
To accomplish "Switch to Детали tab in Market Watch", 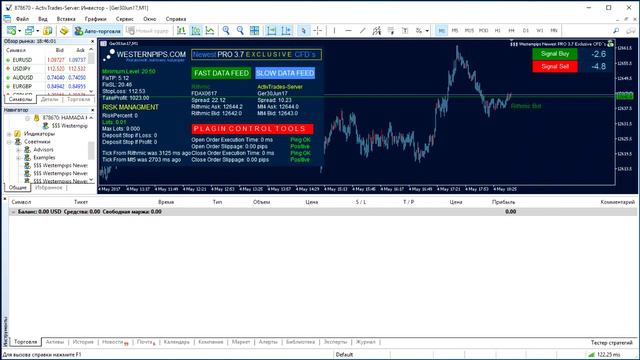I will pyautogui.click(x=50, y=99).
